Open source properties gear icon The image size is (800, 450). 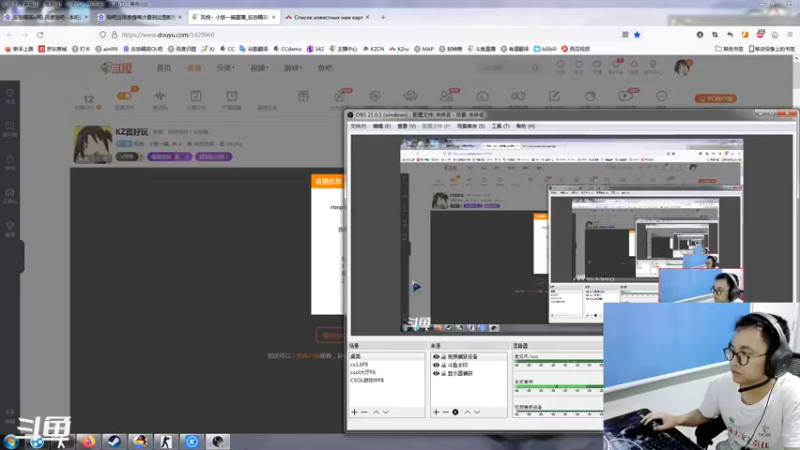[x=455, y=412]
